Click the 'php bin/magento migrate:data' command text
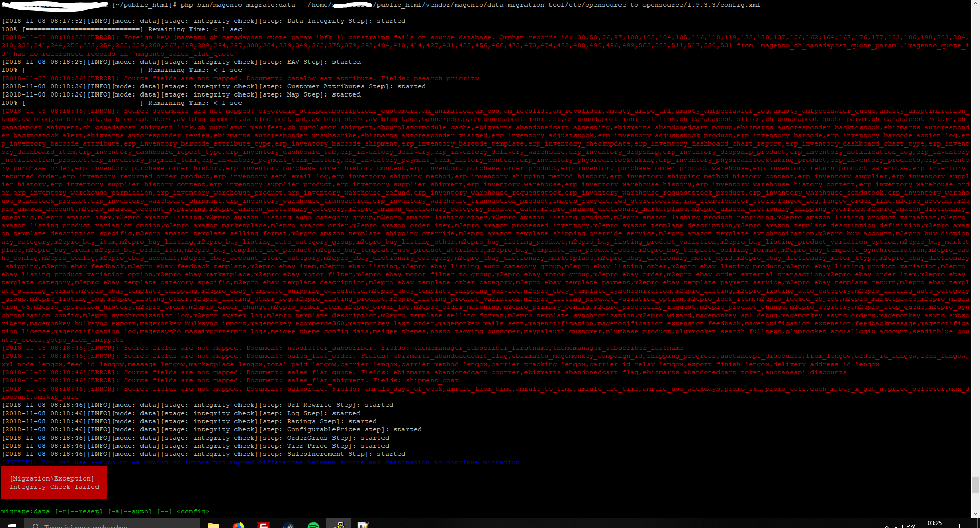 [237, 5]
